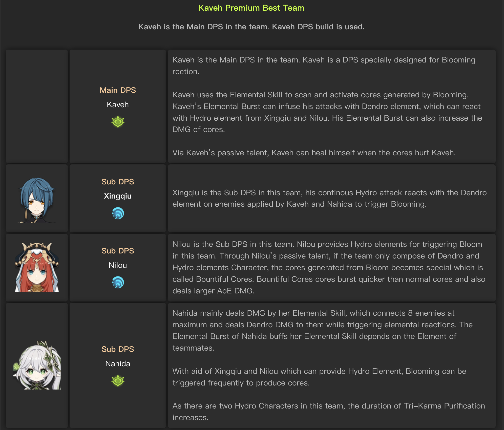
Task: Click the Xingqiu name link
Action: (118, 196)
